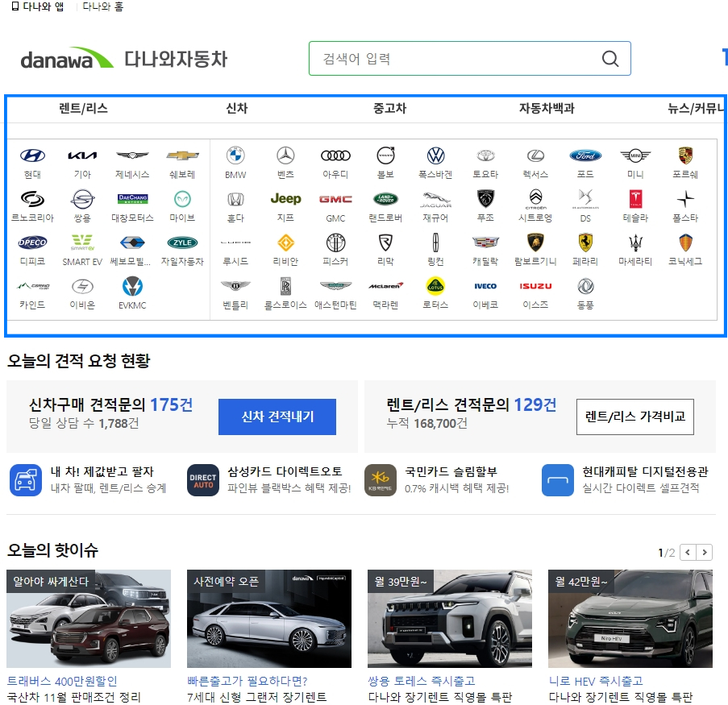This screenshot has width=728, height=705.
Task: Open the 뉴스/커뮤니티 menu tab
Action: click(697, 109)
